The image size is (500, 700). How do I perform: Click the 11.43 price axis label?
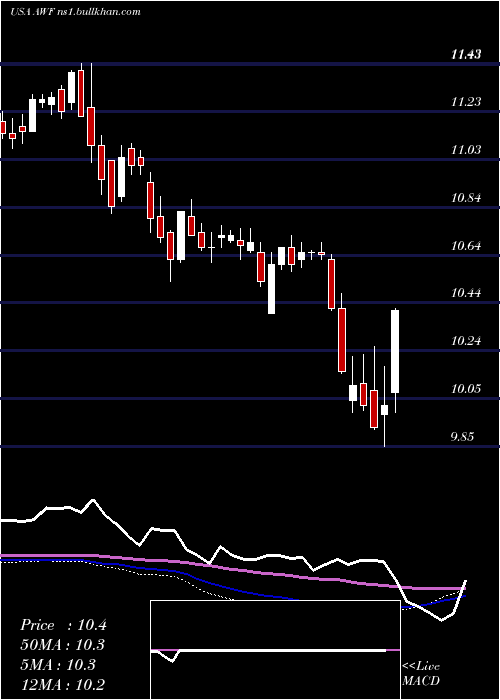pos(466,54)
